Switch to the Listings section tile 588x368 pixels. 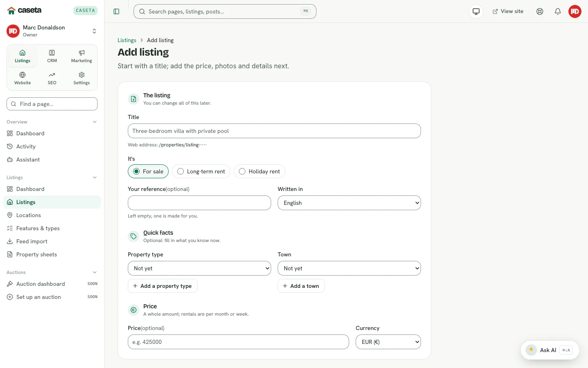click(x=22, y=56)
